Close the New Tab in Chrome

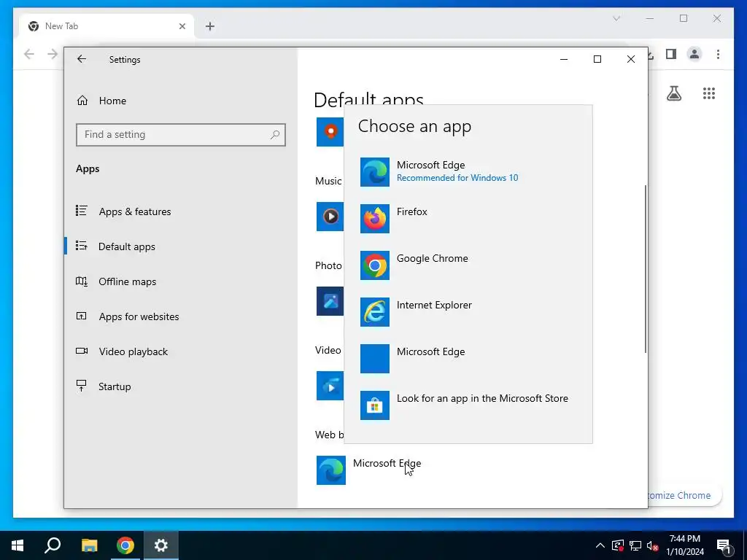182,26
